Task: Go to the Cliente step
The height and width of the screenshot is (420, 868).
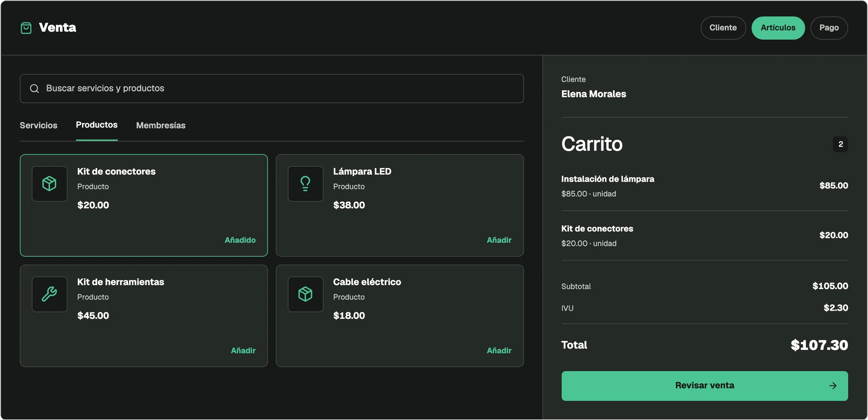Action: pyautogui.click(x=723, y=28)
